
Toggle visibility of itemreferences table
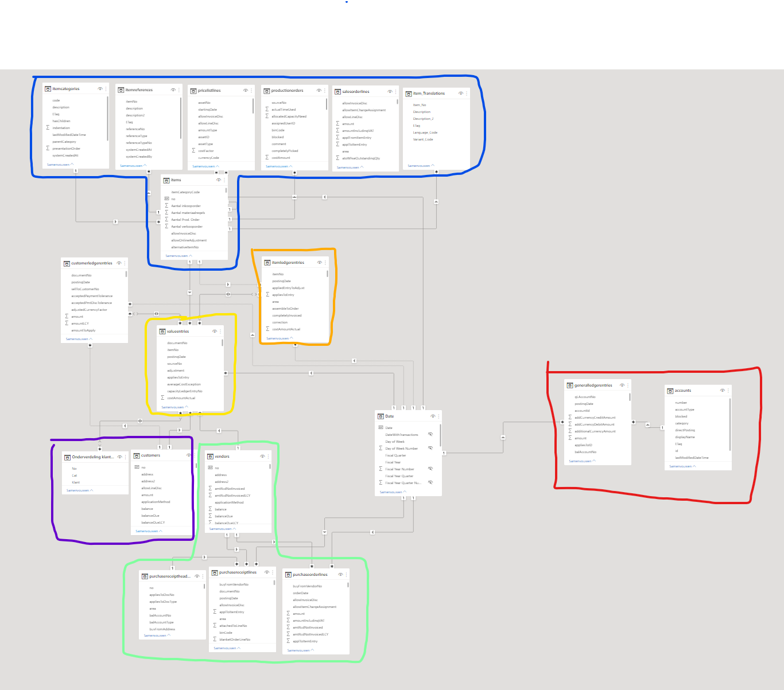(x=173, y=90)
